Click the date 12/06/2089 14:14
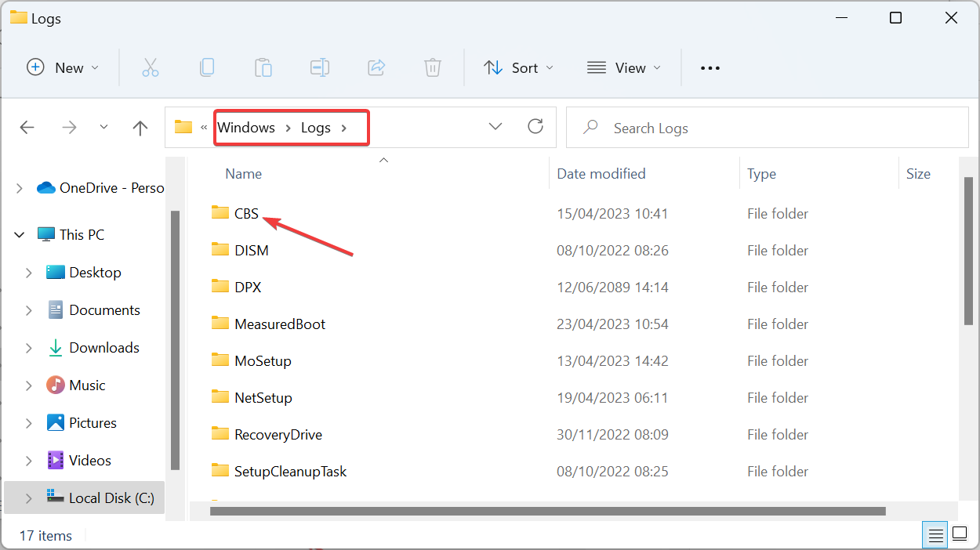This screenshot has height=550, width=980. (x=612, y=287)
